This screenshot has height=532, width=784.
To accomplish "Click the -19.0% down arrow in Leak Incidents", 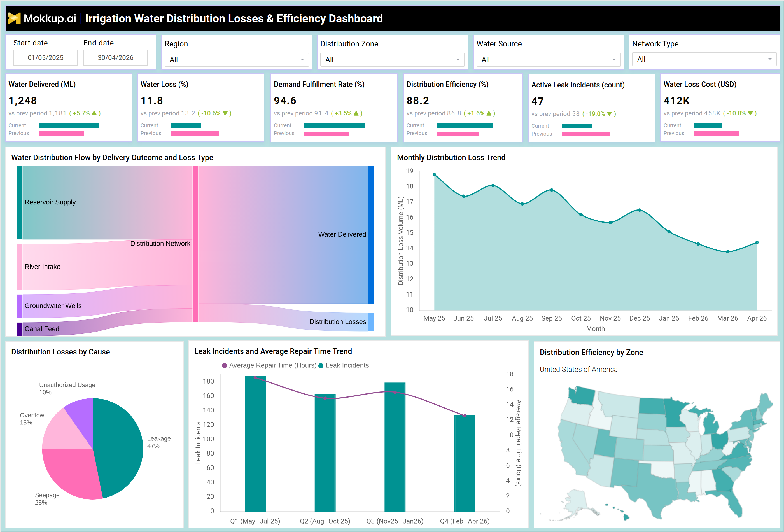I will click(x=609, y=114).
